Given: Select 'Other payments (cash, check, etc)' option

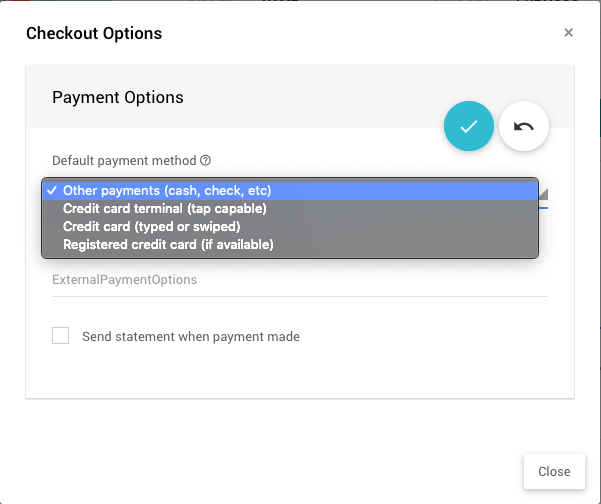Looking at the screenshot, I should point(167,190).
